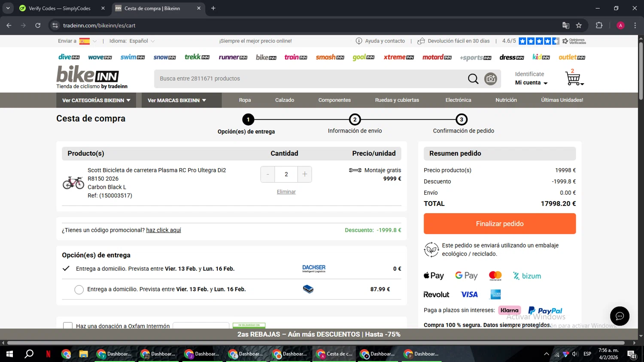Open the Componentes menu
The height and width of the screenshot is (362, 644).
(x=334, y=100)
